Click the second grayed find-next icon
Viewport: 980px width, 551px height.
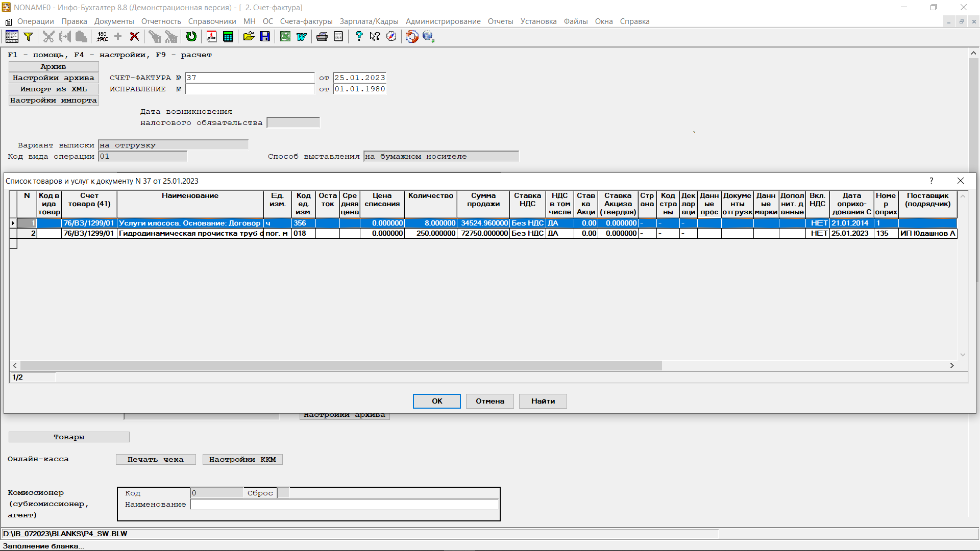[x=171, y=36]
